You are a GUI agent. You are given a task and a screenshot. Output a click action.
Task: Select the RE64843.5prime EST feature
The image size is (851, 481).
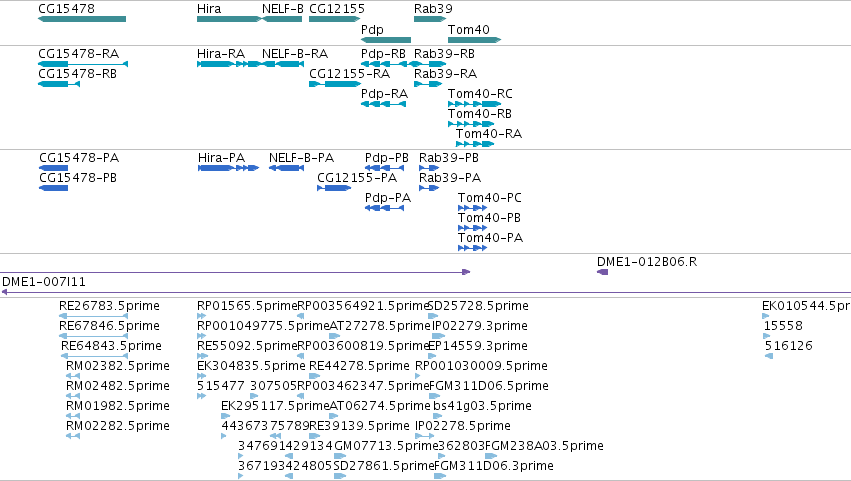point(94,356)
